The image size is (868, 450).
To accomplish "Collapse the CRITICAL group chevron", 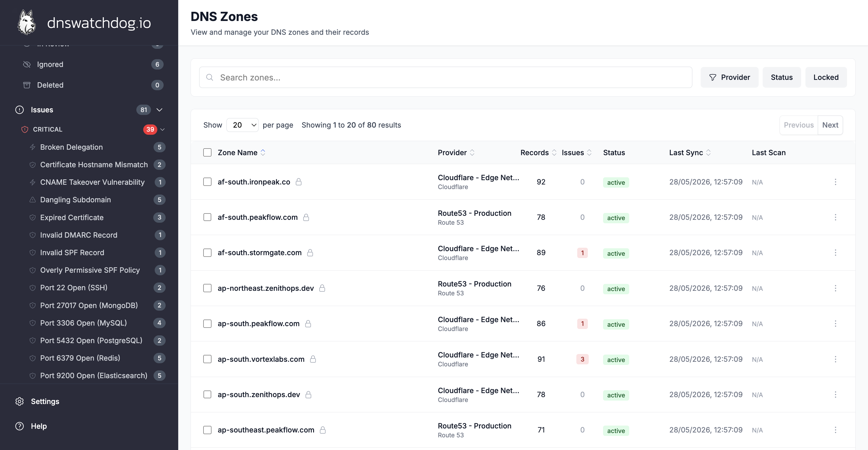I will coord(162,130).
